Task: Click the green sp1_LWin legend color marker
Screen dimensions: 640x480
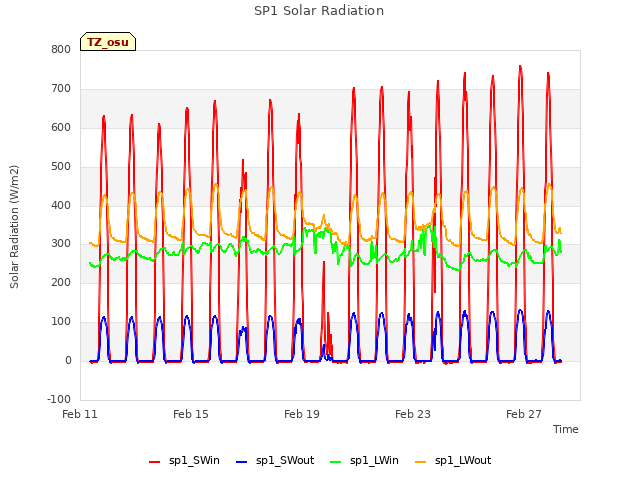Action: (336, 462)
